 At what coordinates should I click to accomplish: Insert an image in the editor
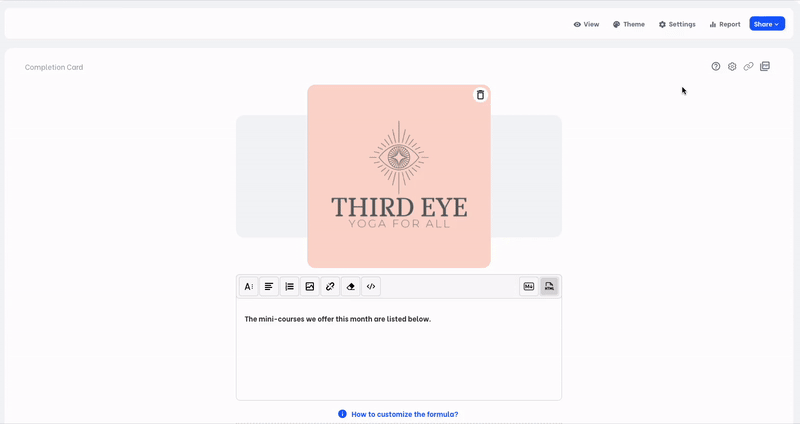point(310,287)
